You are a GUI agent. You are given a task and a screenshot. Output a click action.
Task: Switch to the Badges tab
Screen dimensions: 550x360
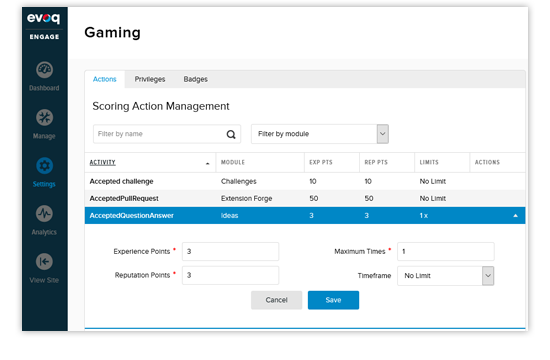point(195,79)
